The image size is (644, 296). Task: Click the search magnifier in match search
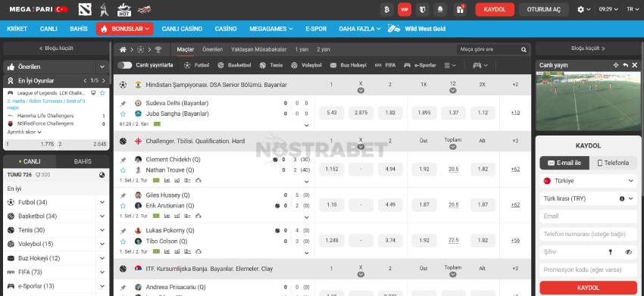(524, 50)
